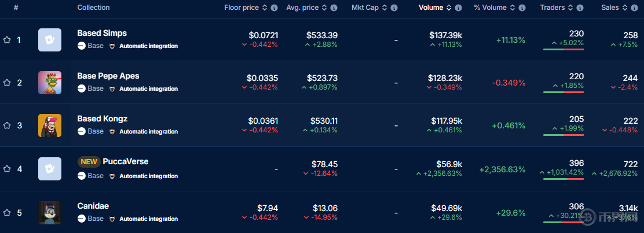644x233 pixels.
Task: Click the PuccaVerse placeholder collection icon
Action: point(50,169)
